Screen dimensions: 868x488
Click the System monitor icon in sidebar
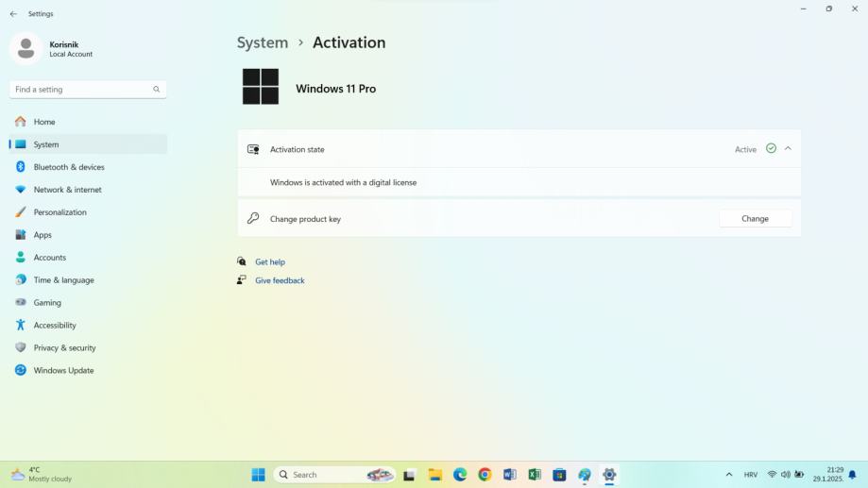coord(21,144)
